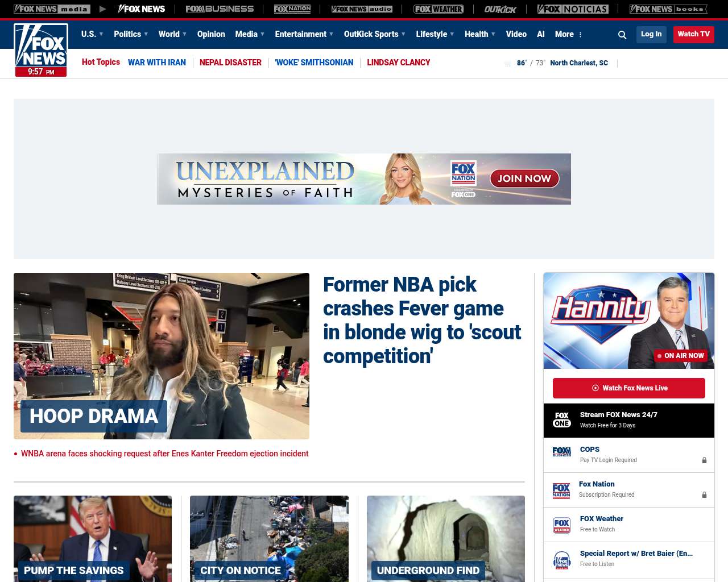Select 'WOKE' SMITHSONIAN hot topic
Screen dimensions: 728x582
pyautogui.click(x=314, y=63)
